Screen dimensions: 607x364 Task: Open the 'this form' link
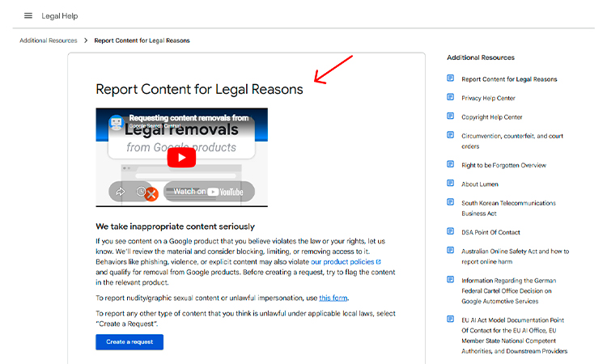(x=333, y=298)
